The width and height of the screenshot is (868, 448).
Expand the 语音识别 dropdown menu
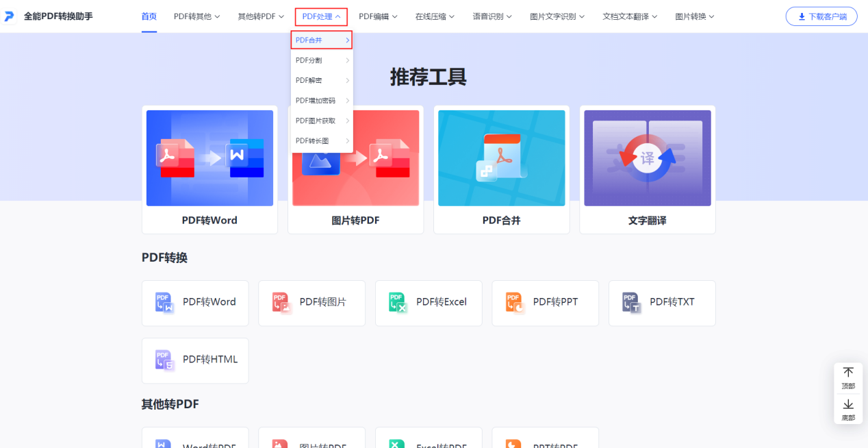coord(492,16)
